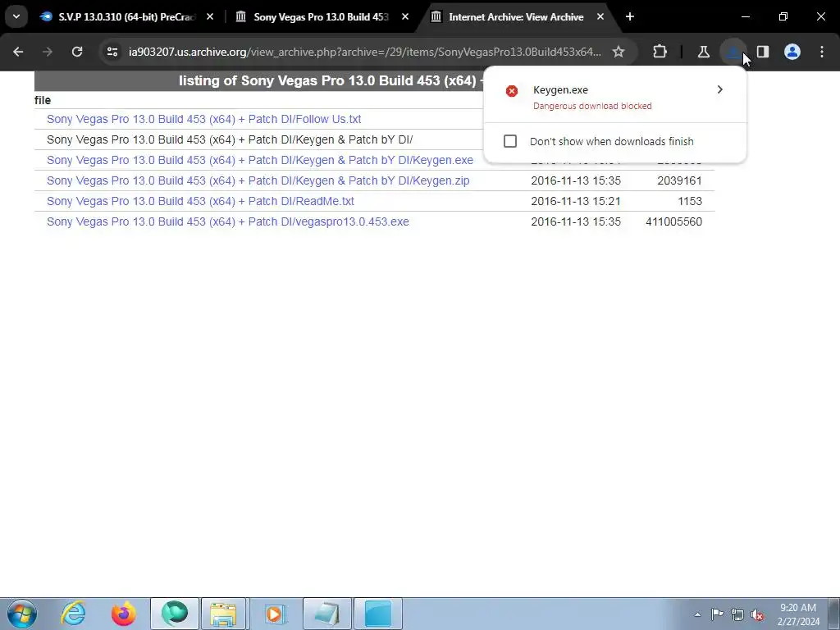Toggle the downloads toolbar icon

733,52
